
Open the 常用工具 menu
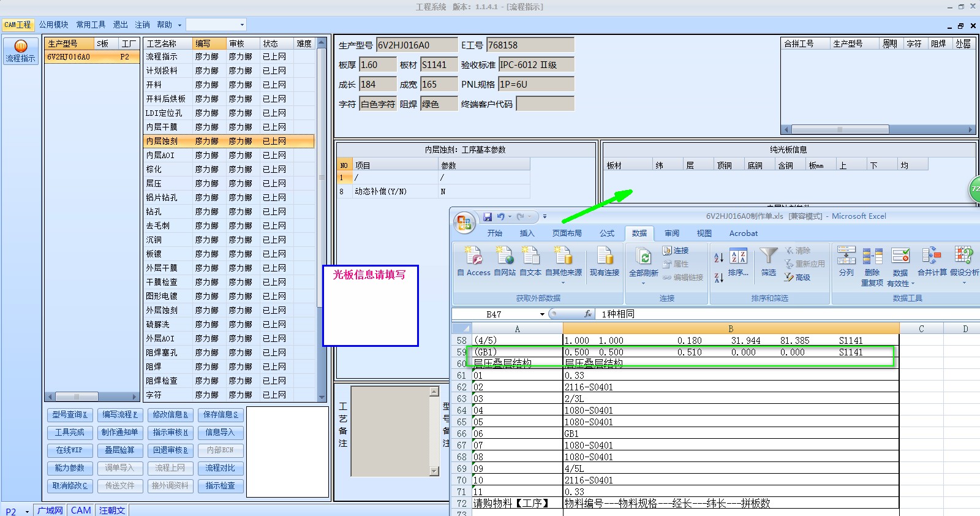91,25
